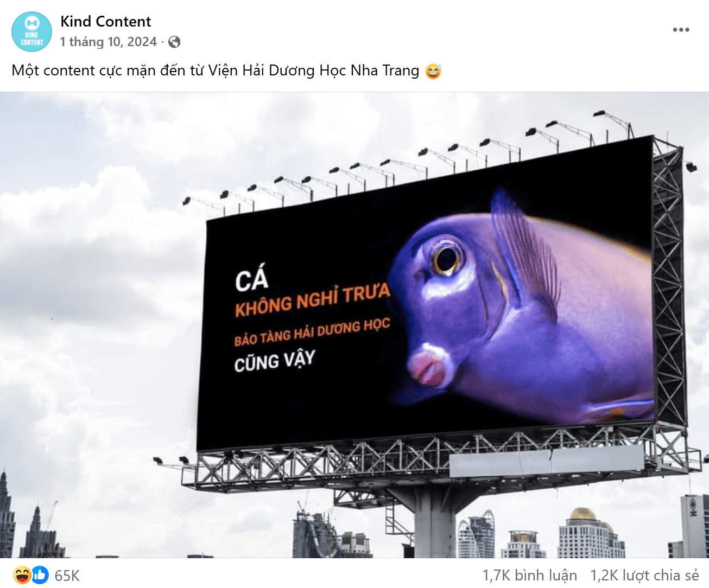View the 1,2K lượt chia sẻ shares
The width and height of the screenshot is (709, 588).
[644, 576]
